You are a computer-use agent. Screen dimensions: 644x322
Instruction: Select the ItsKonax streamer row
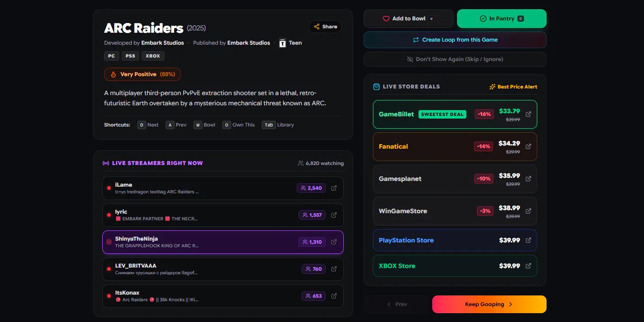(x=223, y=296)
